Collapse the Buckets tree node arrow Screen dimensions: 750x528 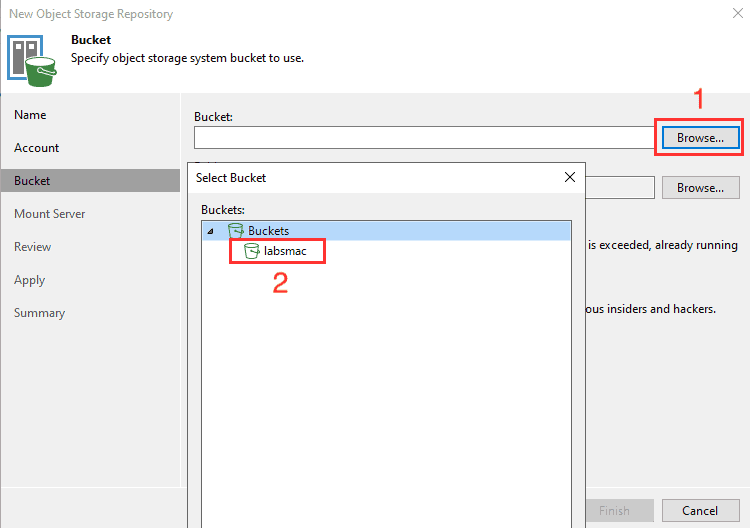pyautogui.click(x=210, y=231)
